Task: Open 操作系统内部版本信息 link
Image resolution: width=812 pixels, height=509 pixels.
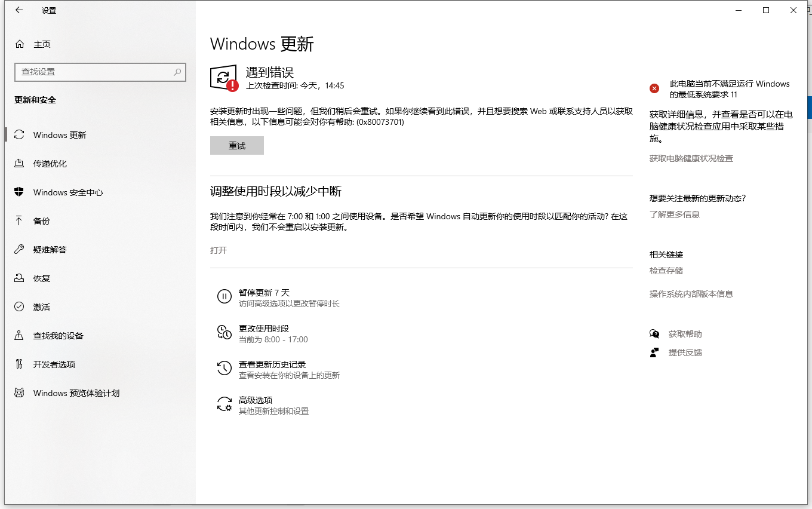Action: (x=691, y=294)
